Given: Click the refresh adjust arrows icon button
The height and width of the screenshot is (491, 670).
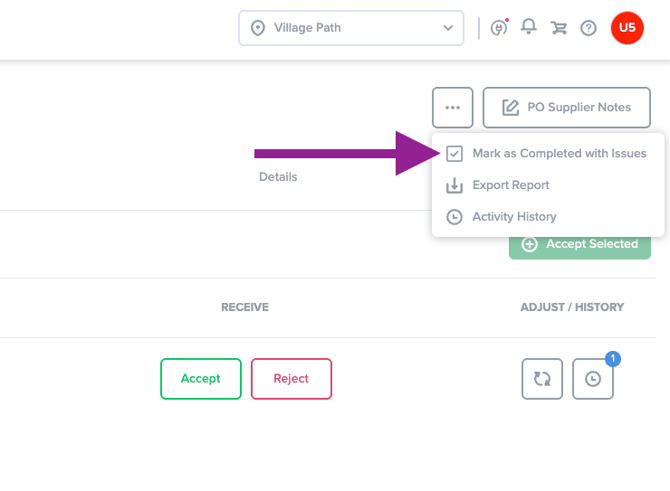Looking at the screenshot, I should (x=542, y=379).
